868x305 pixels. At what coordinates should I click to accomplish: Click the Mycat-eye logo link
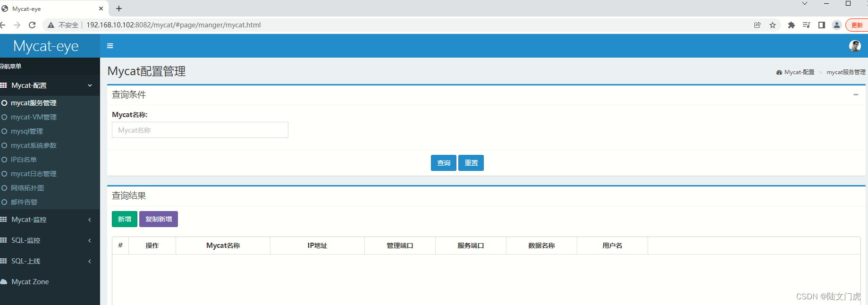click(46, 46)
